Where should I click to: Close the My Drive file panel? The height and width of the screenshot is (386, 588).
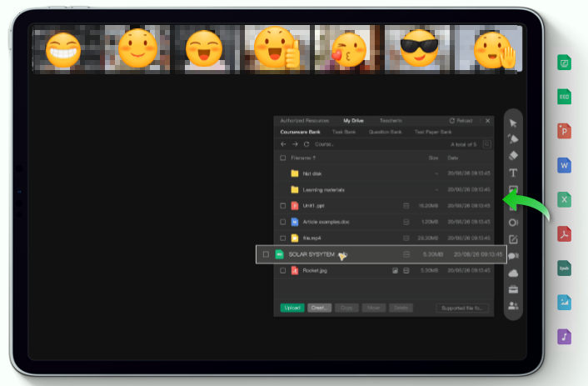[487, 121]
